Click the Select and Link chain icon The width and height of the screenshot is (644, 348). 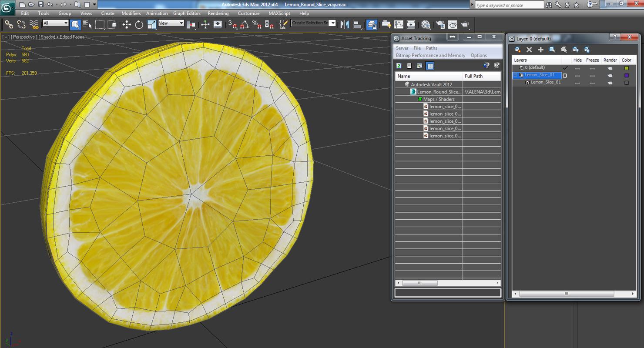point(9,25)
